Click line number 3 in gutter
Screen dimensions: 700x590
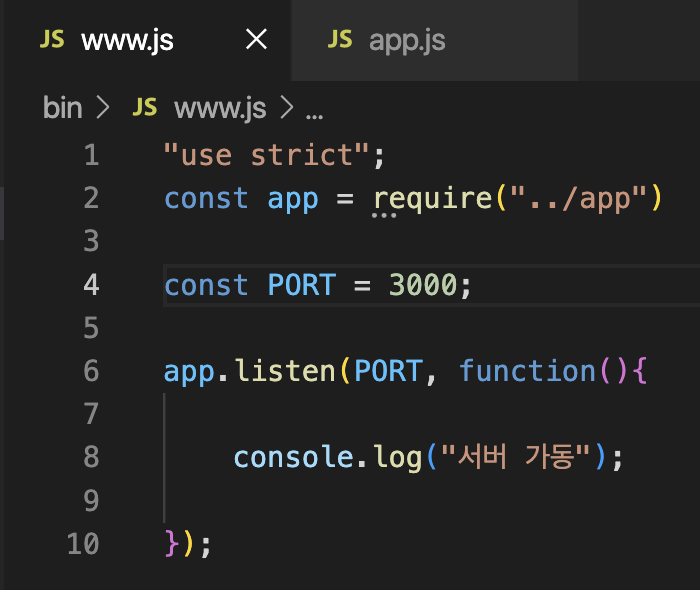(92, 241)
